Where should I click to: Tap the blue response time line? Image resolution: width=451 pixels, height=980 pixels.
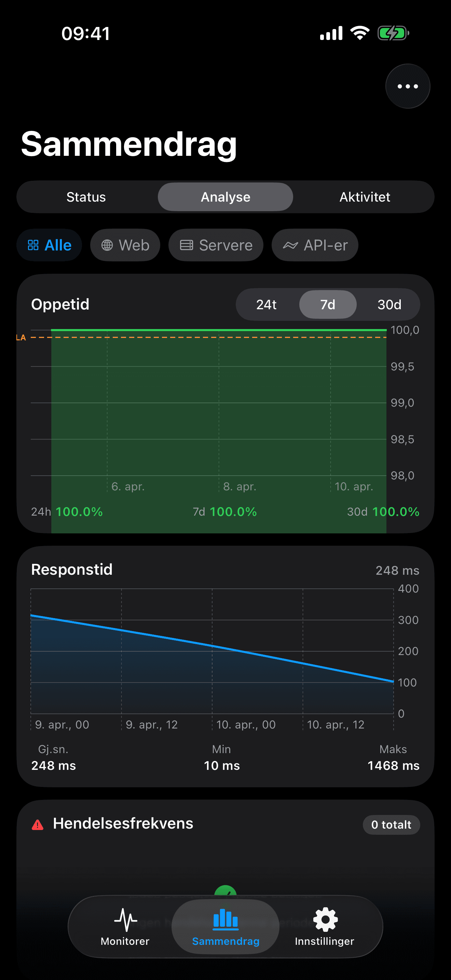coord(212,646)
